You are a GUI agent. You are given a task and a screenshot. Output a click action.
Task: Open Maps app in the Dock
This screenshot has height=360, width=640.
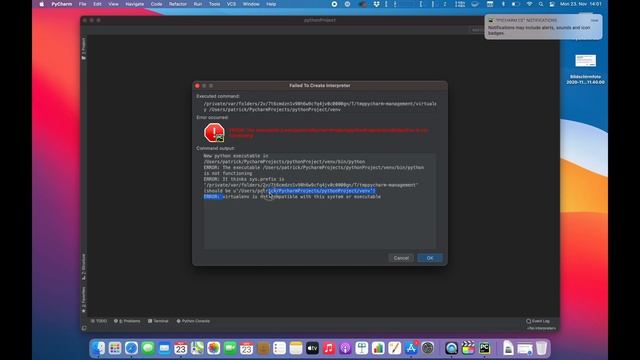[197, 348]
